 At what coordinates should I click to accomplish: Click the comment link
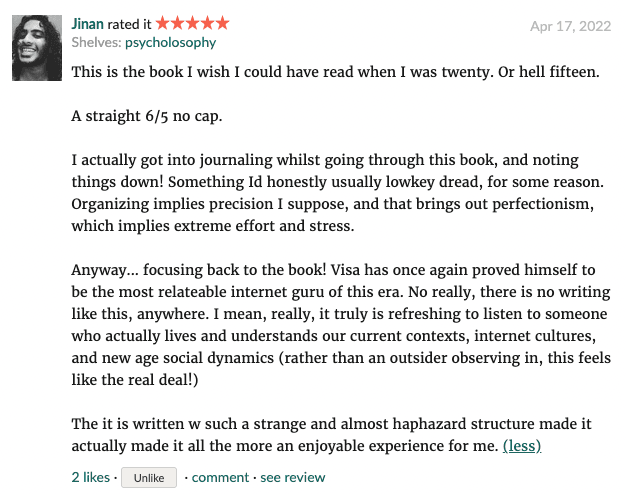click(x=220, y=477)
